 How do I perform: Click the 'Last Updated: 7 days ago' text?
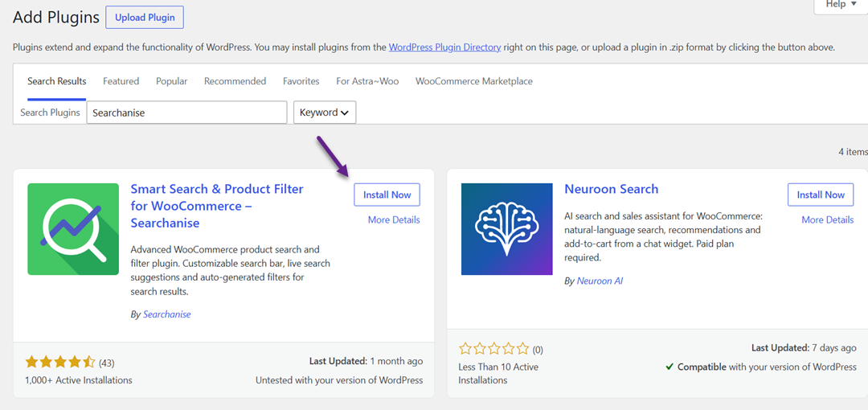[x=804, y=348]
